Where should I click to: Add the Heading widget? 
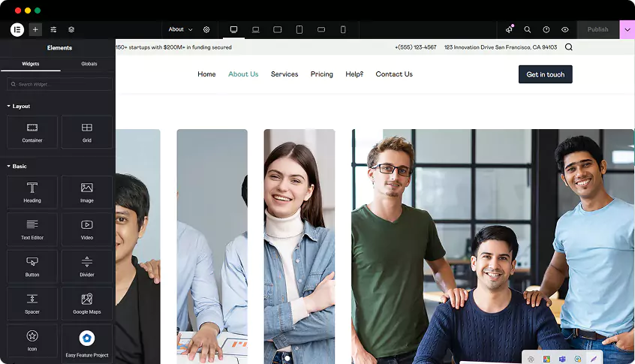tap(32, 192)
